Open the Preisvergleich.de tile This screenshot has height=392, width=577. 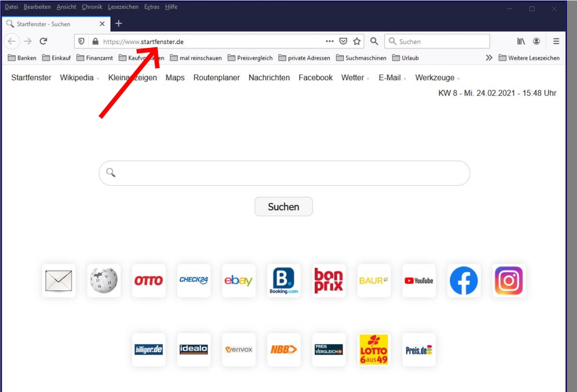pos(329,350)
